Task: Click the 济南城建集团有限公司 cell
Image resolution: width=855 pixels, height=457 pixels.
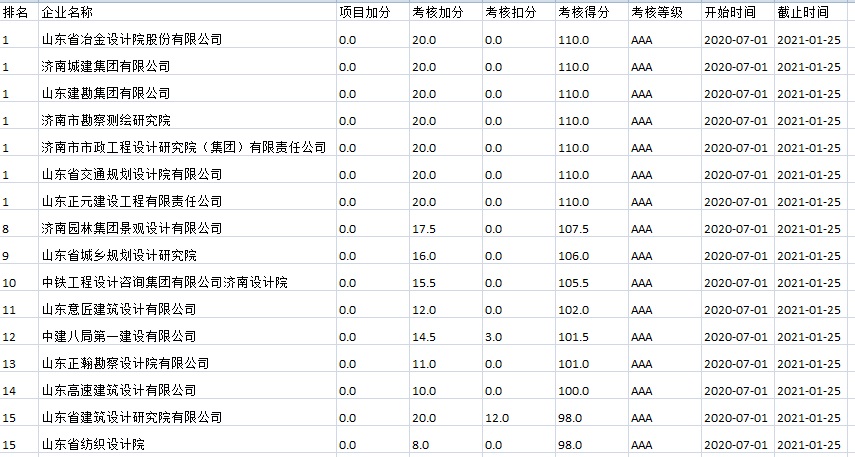Action: click(106, 67)
